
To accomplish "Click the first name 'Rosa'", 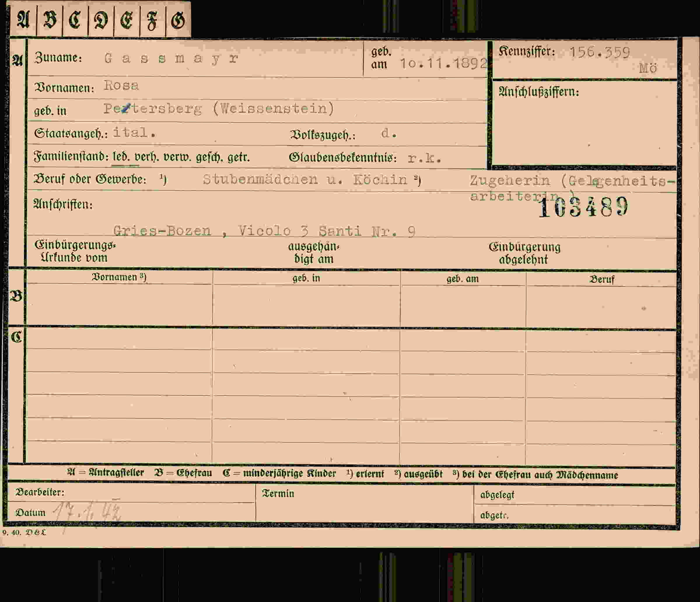I will [121, 85].
